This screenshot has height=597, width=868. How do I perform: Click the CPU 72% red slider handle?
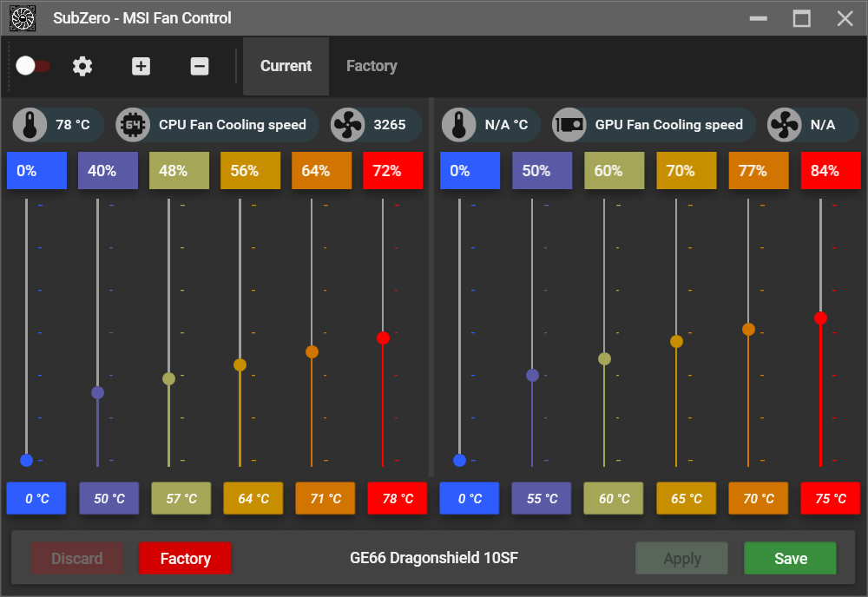pyautogui.click(x=383, y=338)
